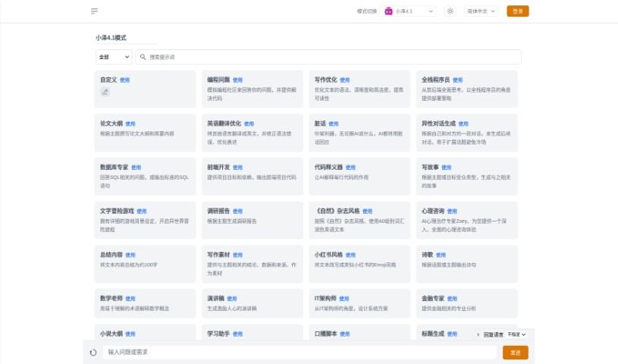
Task: Open the 小泽4.1 model dropdown
Action: tap(410, 11)
